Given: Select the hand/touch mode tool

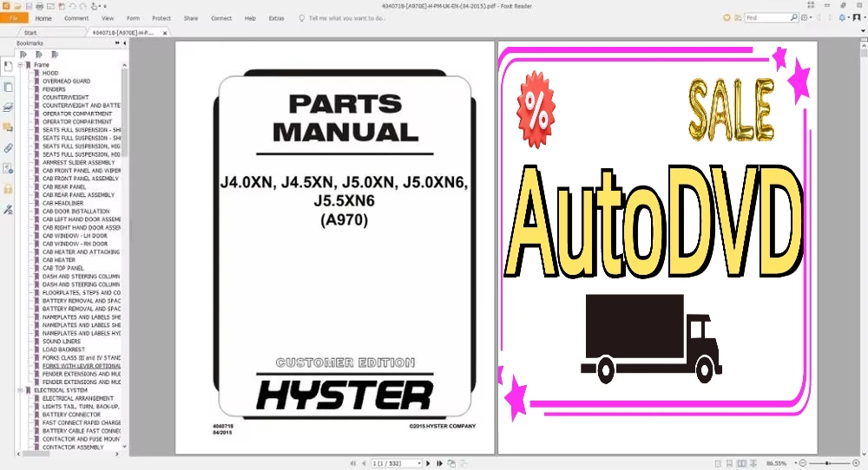Looking at the screenshot, I should (94, 6).
